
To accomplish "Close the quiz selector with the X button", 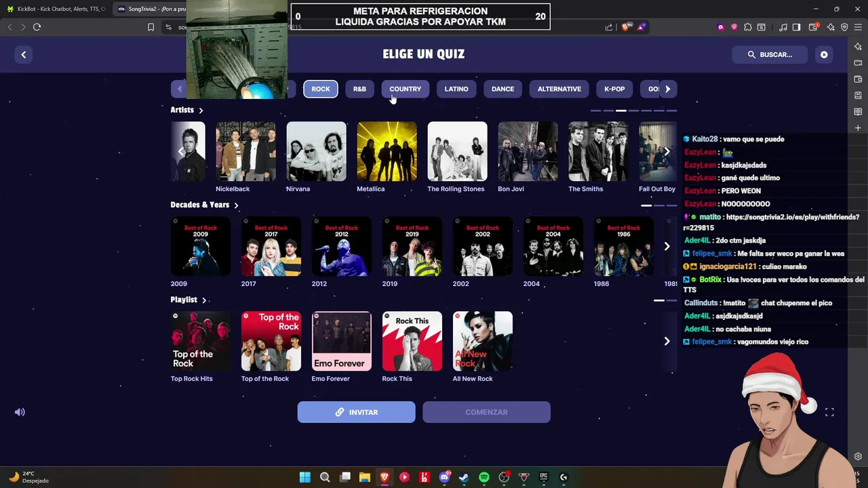I will pyautogui.click(x=824, y=54).
